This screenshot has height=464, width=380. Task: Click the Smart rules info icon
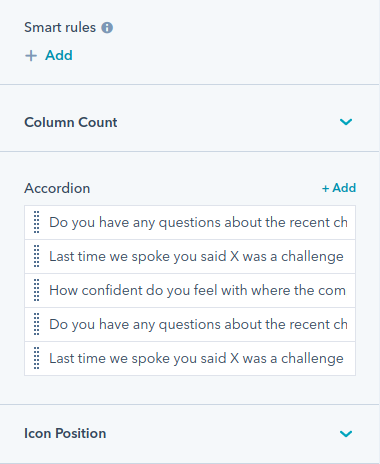pos(107,28)
